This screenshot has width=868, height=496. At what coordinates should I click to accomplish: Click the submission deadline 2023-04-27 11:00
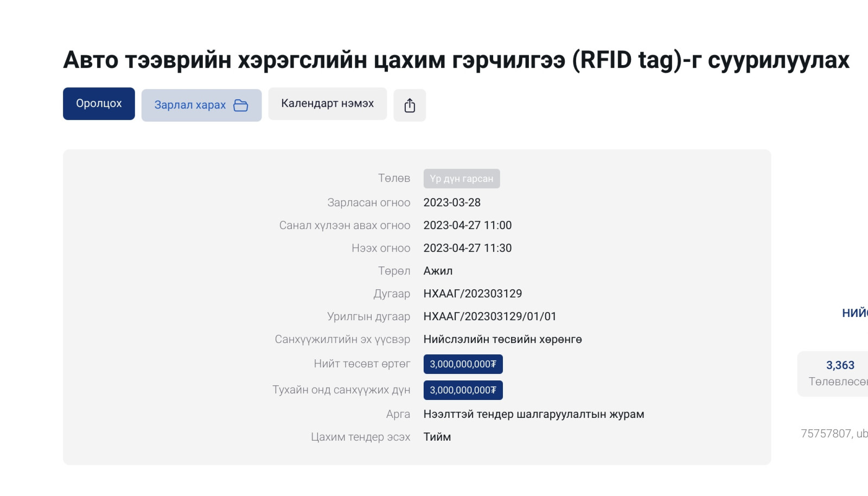pyautogui.click(x=467, y=225)
